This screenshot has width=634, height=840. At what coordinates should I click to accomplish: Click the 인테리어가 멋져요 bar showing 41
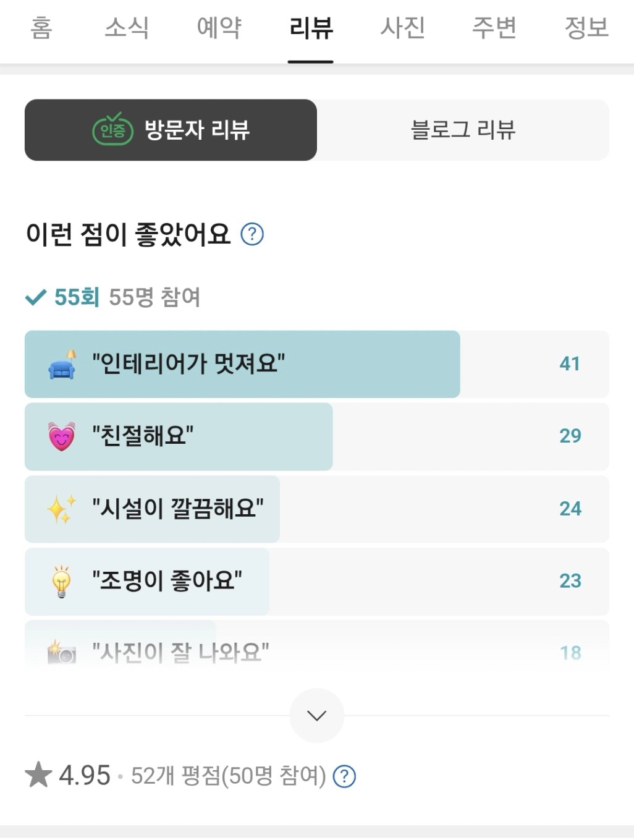click(x=317, y=364)
